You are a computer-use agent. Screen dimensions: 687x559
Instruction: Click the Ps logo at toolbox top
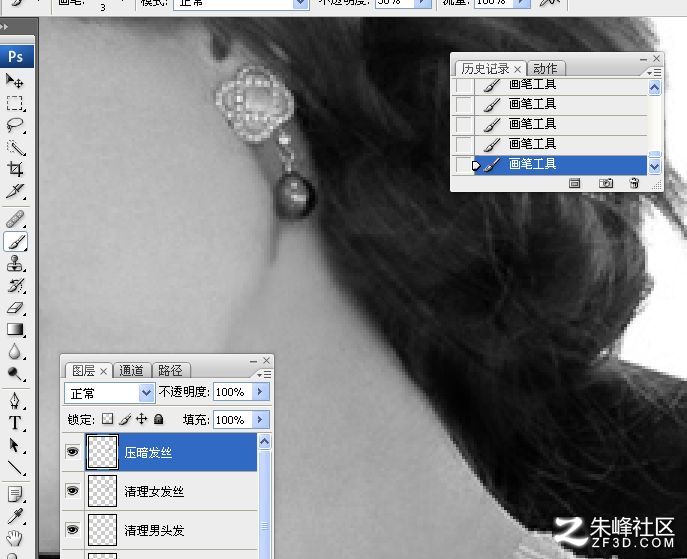point(17,56)
